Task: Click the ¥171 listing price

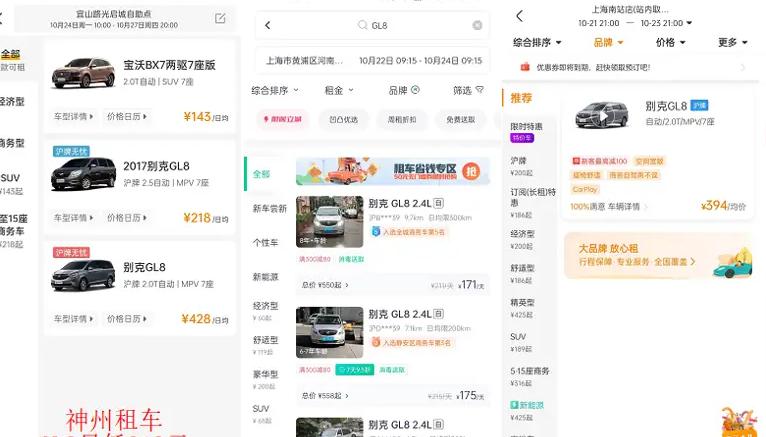Action: click(470, 284)
